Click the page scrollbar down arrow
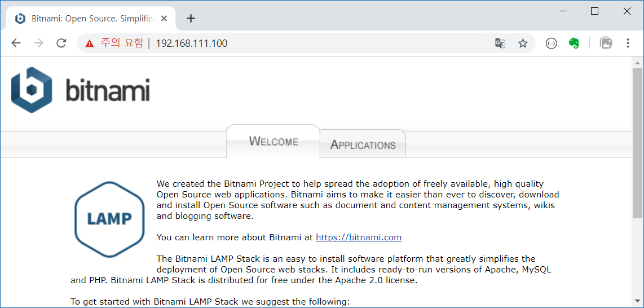 tap(637, 301)
